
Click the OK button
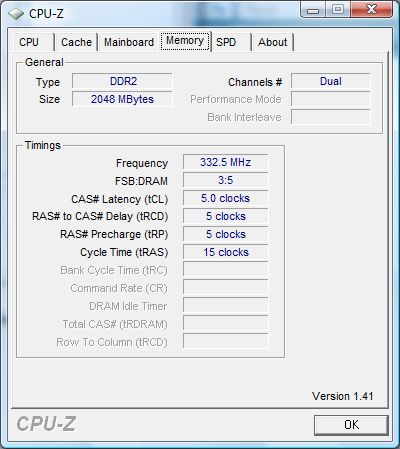point(351,425)
